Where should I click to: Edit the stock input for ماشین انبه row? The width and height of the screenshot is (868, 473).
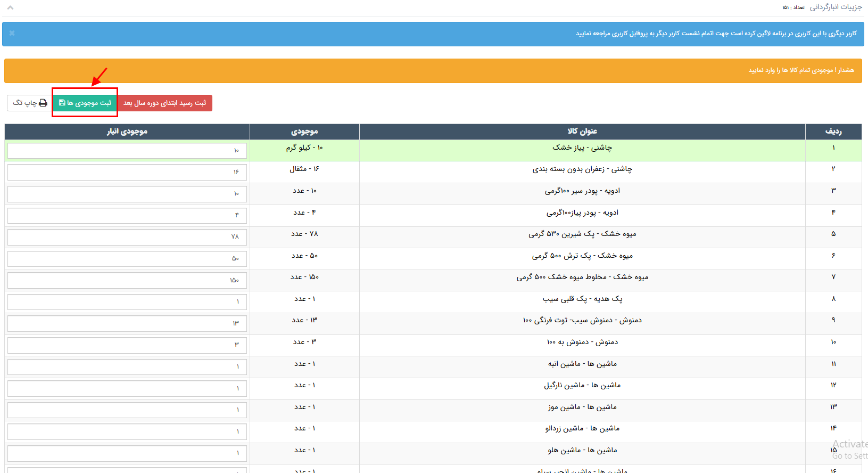(127, 367)
